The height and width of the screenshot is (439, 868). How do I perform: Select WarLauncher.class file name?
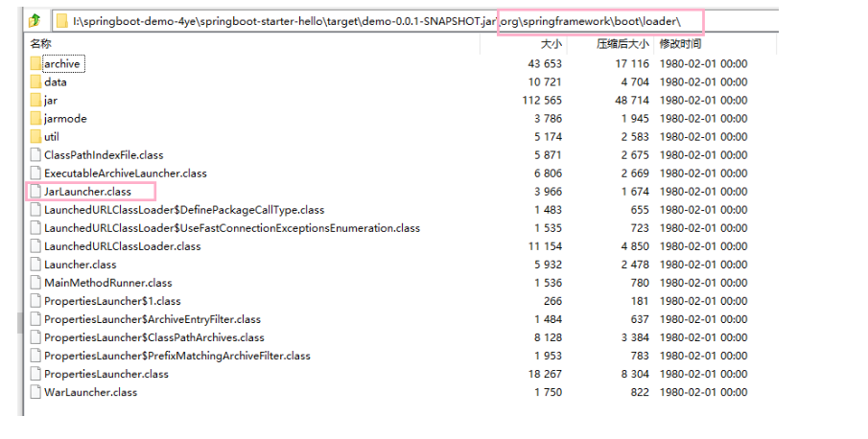point(91,392)
